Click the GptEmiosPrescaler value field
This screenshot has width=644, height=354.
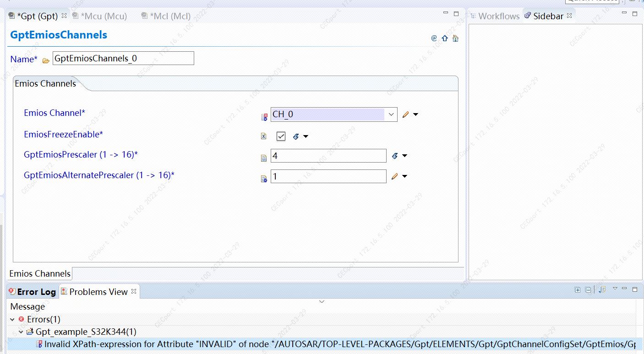pyautogui.click(x=328, y=156)
